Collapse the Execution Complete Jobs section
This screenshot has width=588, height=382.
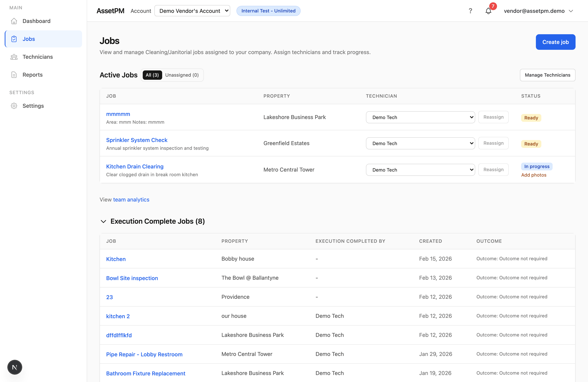tap(104, 221)
